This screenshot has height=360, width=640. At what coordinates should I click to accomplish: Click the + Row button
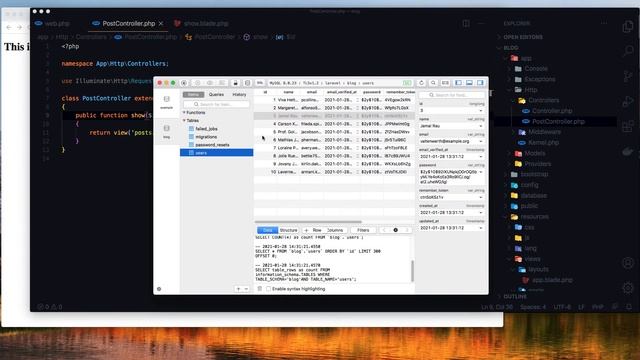click(x=313, y=230)
